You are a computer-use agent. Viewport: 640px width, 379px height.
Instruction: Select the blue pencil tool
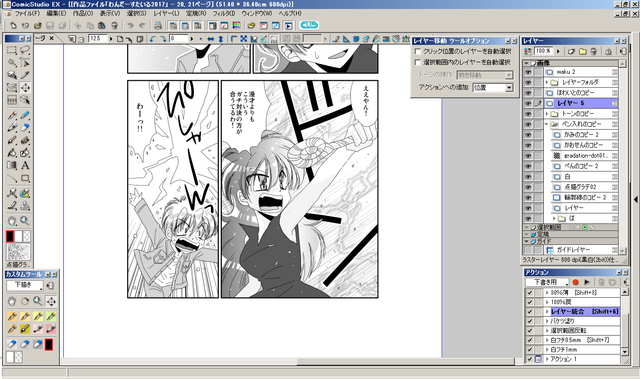coord(25,115)
